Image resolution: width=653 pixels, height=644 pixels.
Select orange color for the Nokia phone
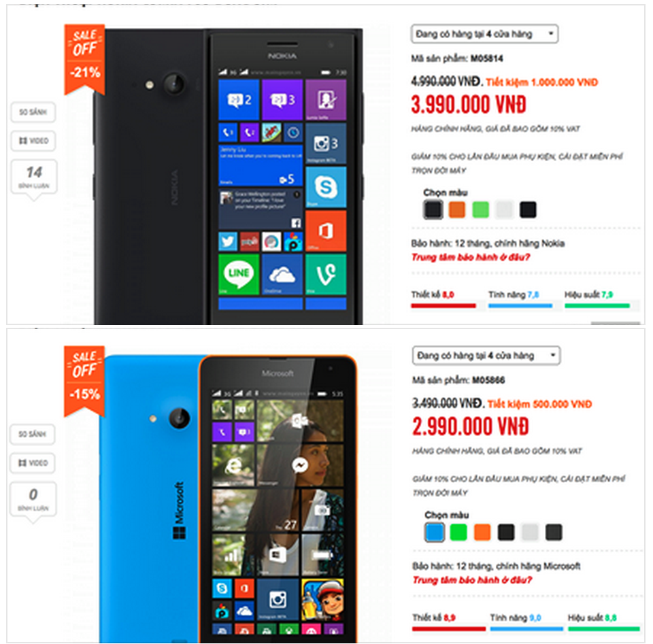457,210
